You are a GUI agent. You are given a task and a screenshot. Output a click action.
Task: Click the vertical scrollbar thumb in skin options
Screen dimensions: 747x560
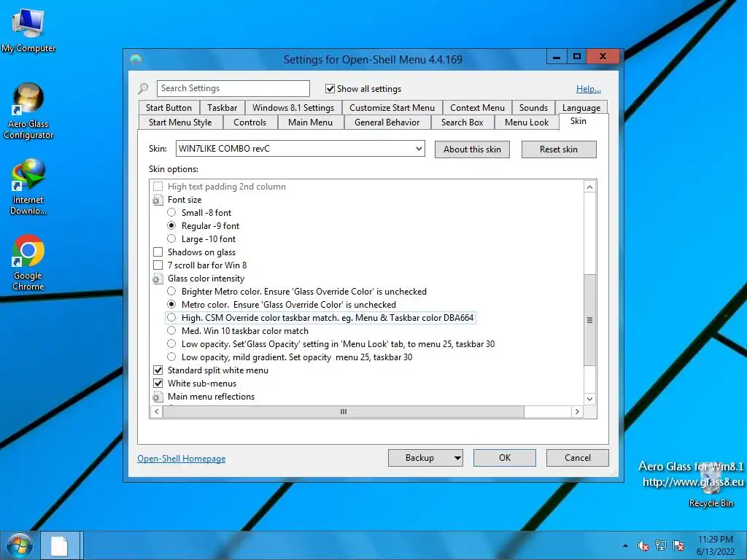[x=589, y=320]
